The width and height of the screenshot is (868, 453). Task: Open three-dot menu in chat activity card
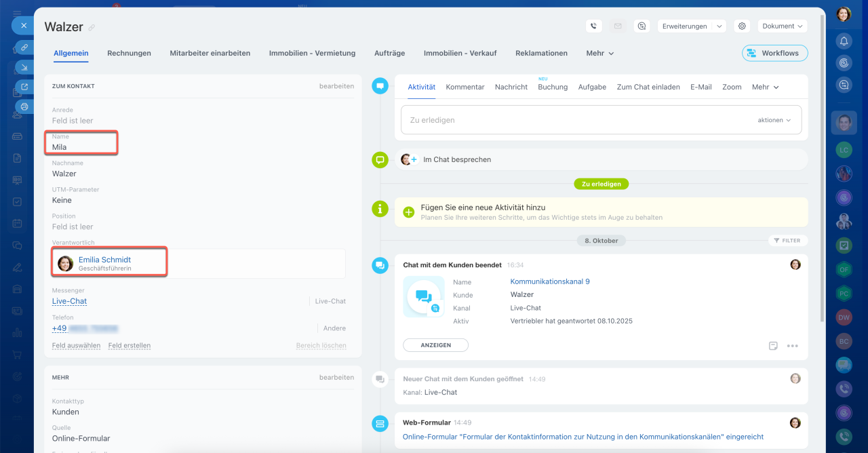tap(792, 346)
